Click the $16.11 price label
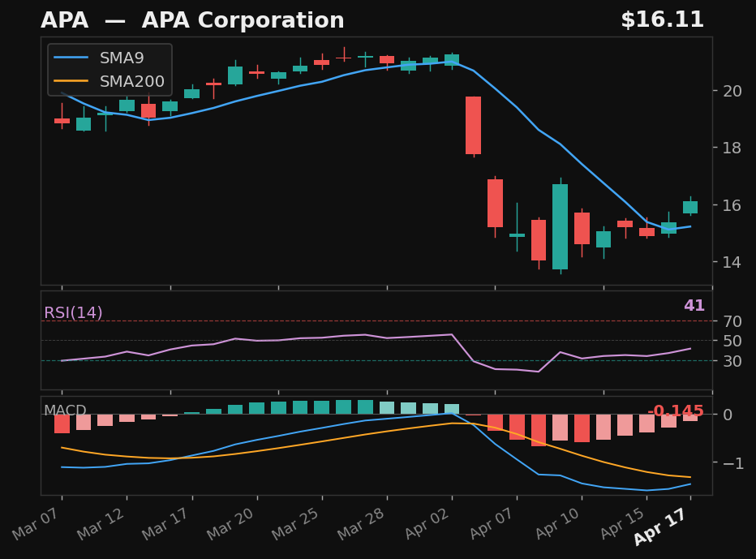This screenshot has width=756, height=559. (x=663, y=19)
